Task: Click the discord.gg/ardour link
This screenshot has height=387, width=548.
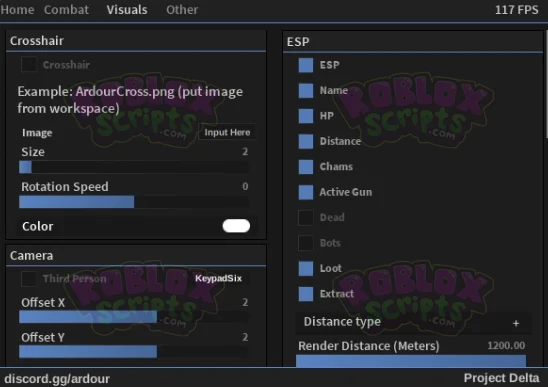Action: coord(57,379)
